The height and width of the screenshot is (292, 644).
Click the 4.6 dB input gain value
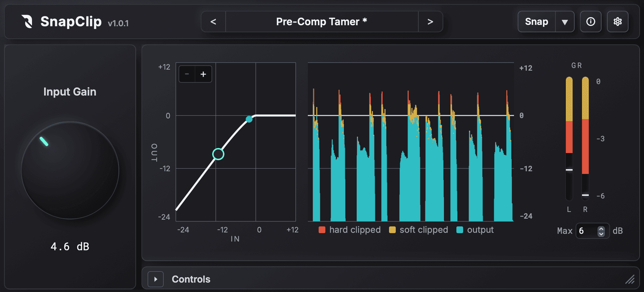[70, 247]
